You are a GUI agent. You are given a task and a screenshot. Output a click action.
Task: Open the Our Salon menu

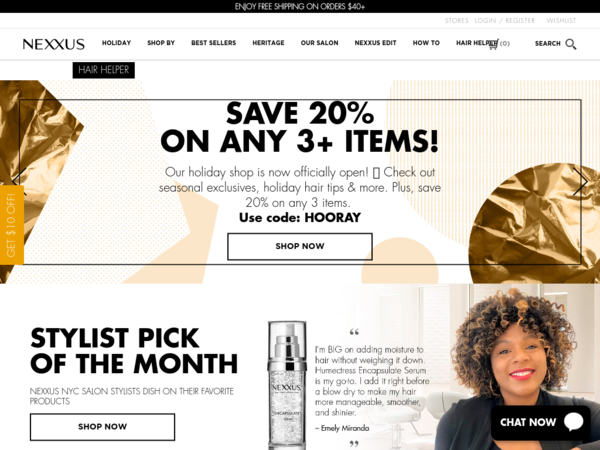320,43
